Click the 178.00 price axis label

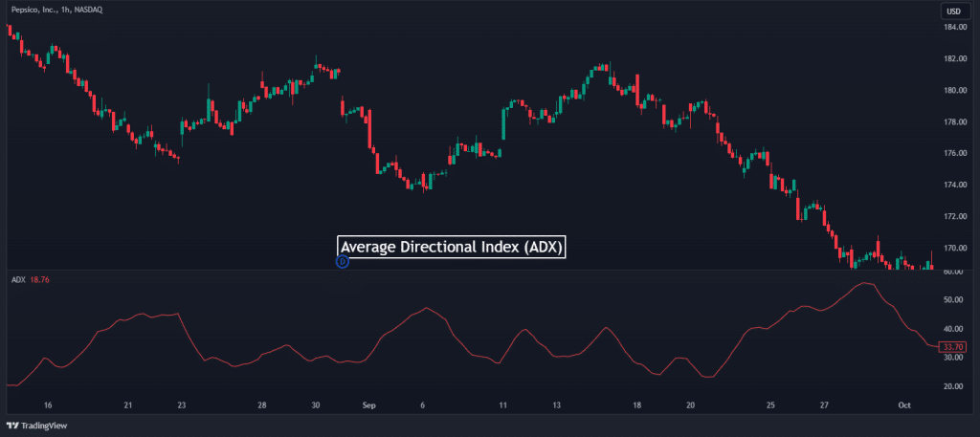pos(957,121)
